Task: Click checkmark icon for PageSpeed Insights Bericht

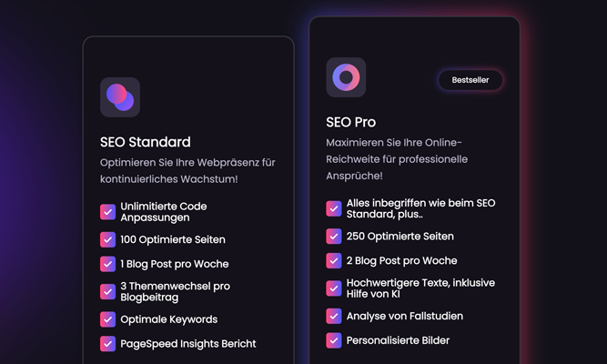Action: 108,344
